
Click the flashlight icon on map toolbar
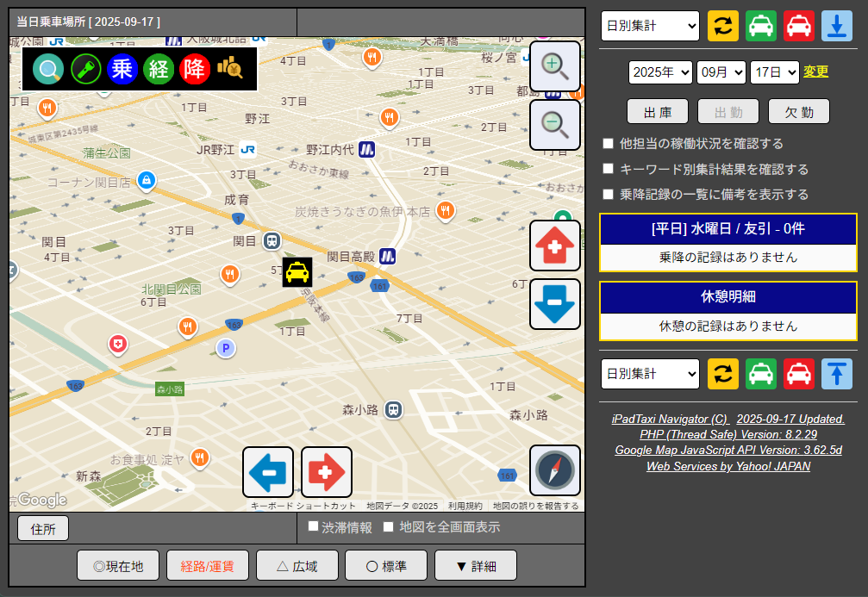click(x=85, y=69)
